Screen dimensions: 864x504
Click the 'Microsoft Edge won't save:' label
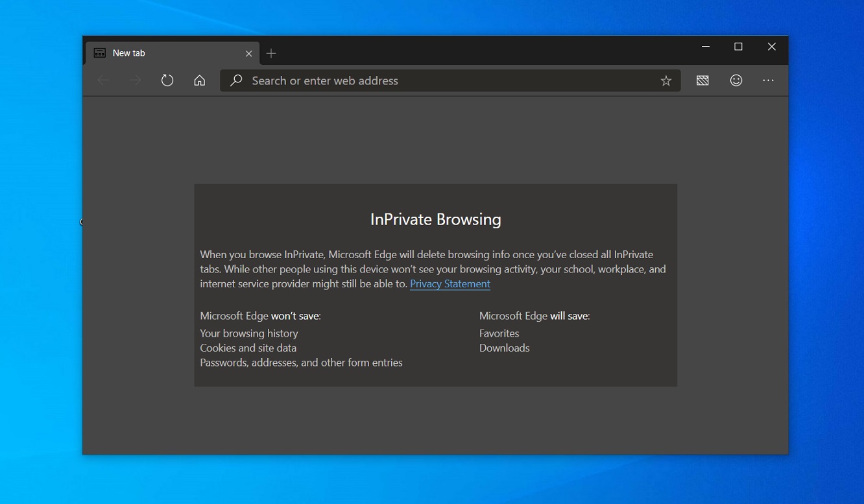click(x=260, y=316)
